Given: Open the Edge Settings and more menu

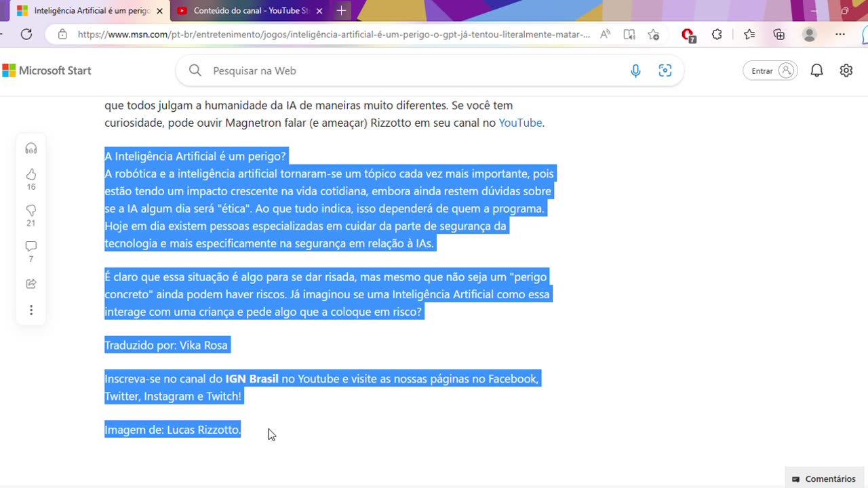Looking at the screenshot, I should pos(840,35).
